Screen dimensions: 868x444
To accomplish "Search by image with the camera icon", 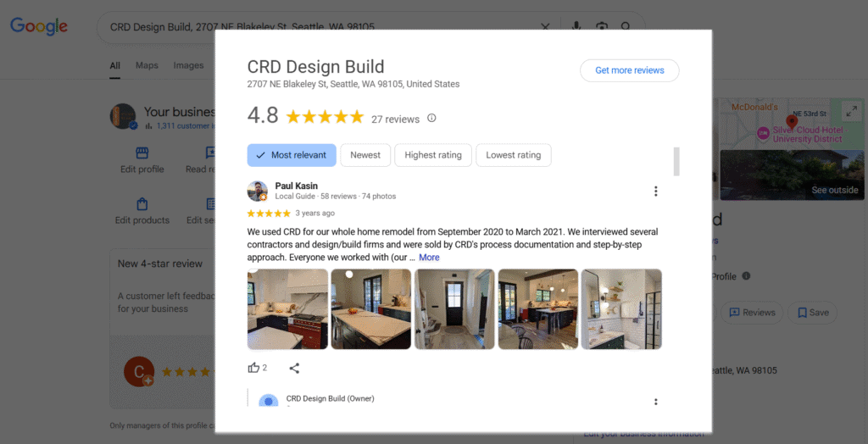I will coord(601,26).
